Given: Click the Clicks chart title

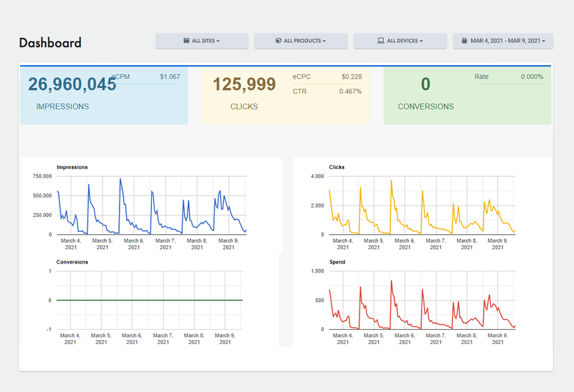Looking at the screenshot, I should [x=337, y=167].
